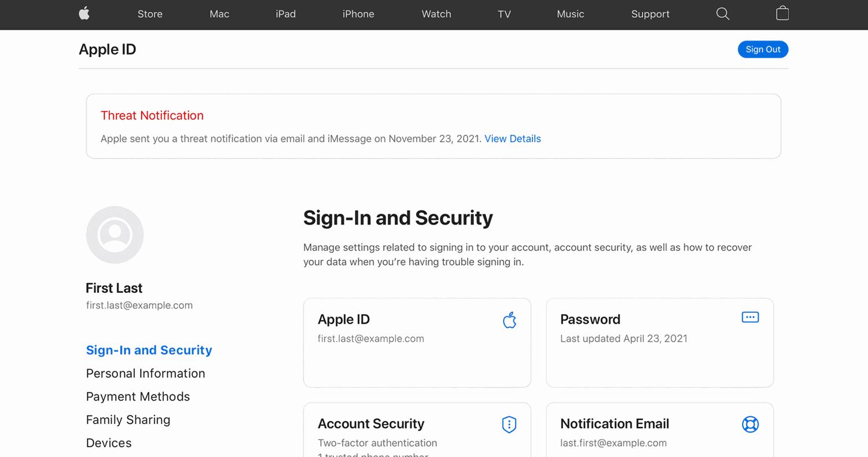Click "Last updated April 23, 2021" text
Image resolution: width=868 pixels, height=457 pixels.
624,338
